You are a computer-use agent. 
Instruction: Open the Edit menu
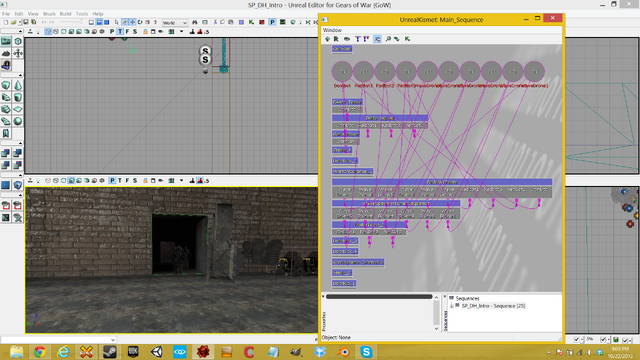19,13
